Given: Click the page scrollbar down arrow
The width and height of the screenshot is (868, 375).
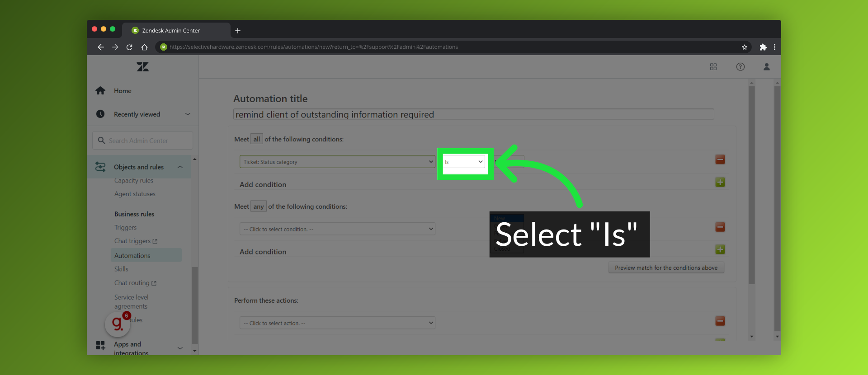Looking at the screenshot, I should (x=777, y=337).
